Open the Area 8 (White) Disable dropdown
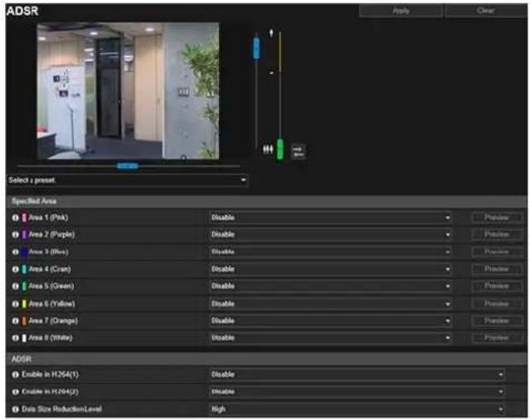This screenshot has height=420, width=531. click(330, 338)
